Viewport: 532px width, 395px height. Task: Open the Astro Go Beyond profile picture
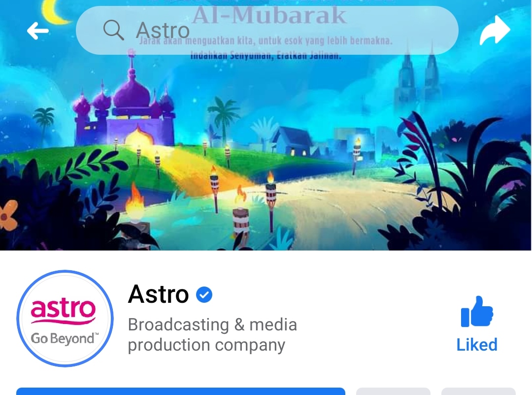[65, 318]
